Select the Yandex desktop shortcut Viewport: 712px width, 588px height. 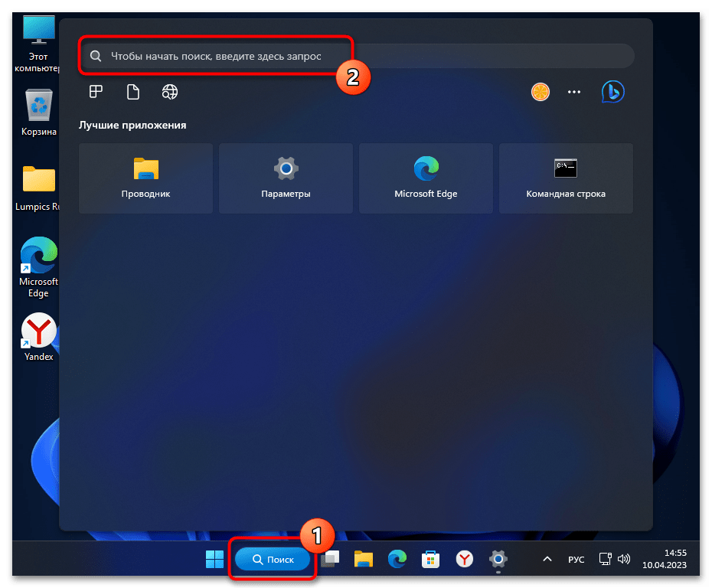(38, 336)
